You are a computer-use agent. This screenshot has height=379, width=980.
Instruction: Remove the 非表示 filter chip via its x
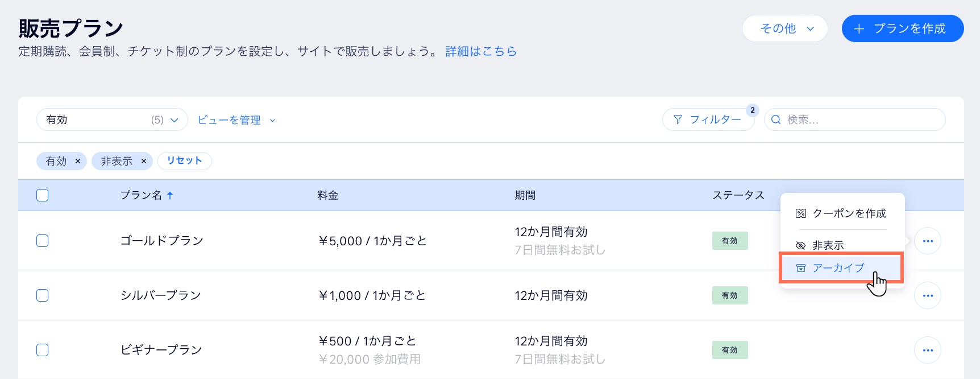144,161
